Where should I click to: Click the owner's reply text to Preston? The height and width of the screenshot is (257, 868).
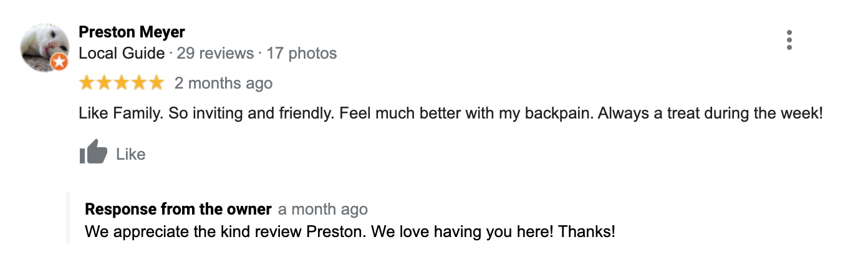[x=350, y=232]
